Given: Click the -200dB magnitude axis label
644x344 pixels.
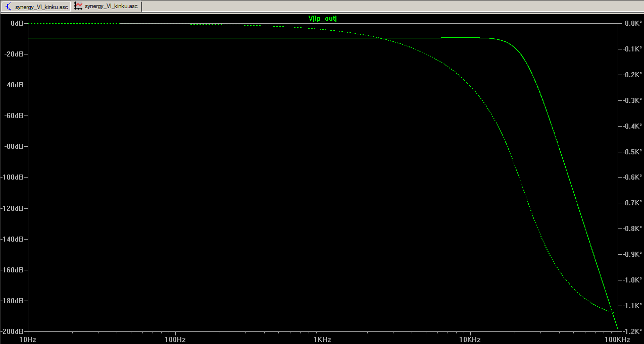Looking at the screenshot, I should pos(13,331).
